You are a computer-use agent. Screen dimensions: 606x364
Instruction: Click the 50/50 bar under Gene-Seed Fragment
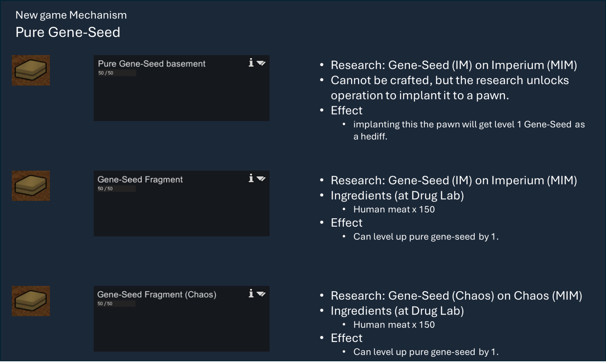click(x=116, y=188)
